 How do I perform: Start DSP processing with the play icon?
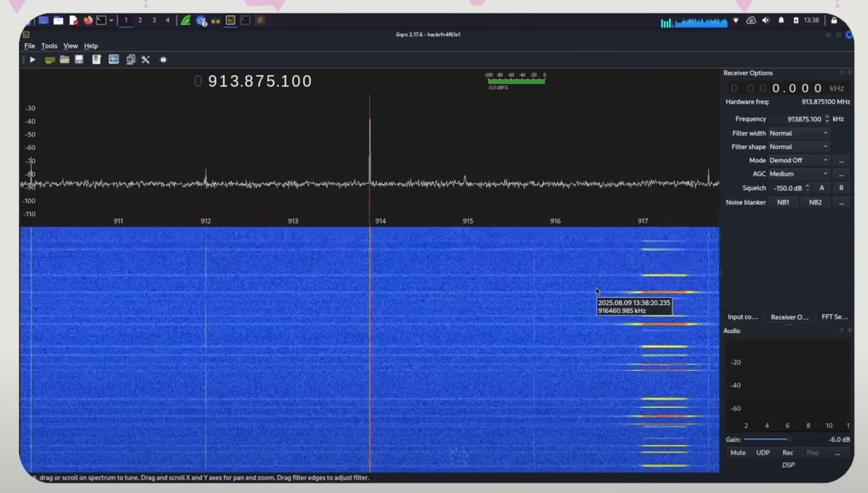(x=32, y=60)
